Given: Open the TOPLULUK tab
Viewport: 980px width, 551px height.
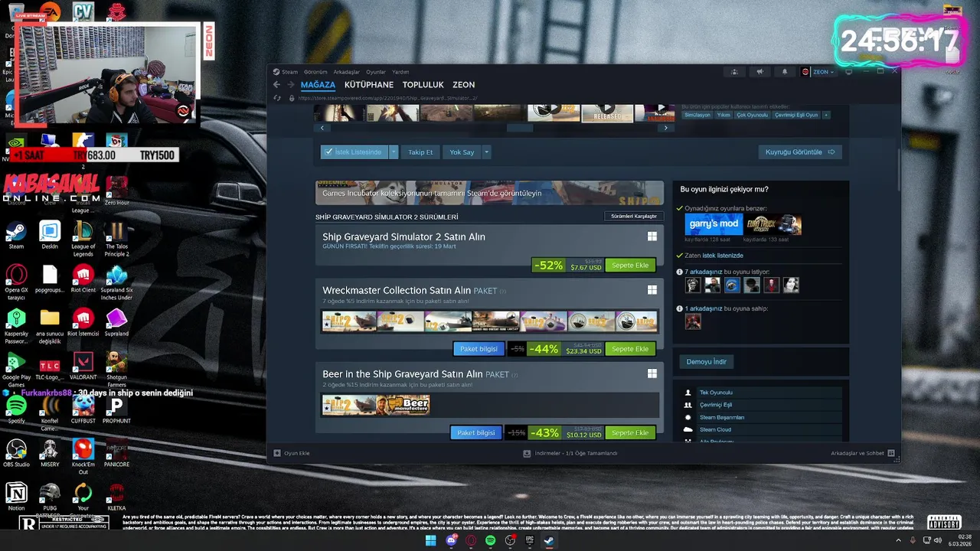Looking at the screenshot, I should 423,85.
